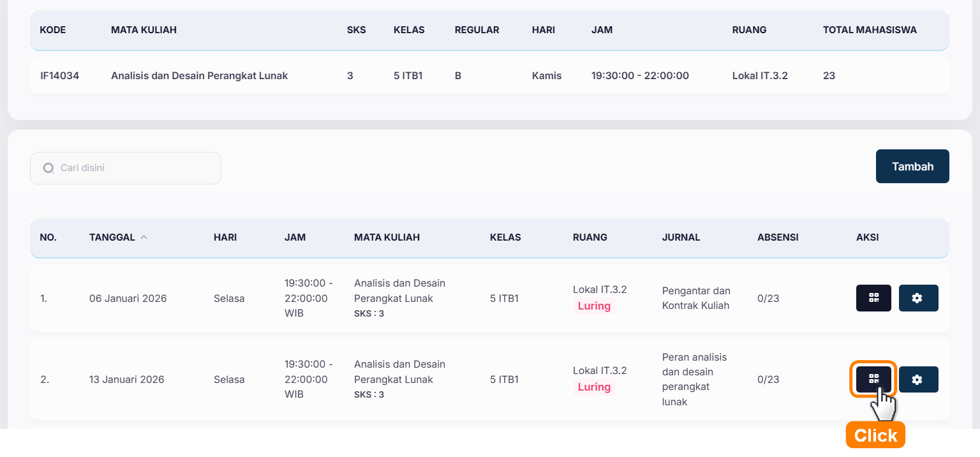
Task: Open settings gear for 06 Januari 2026 row
Action: pos(918,298)
